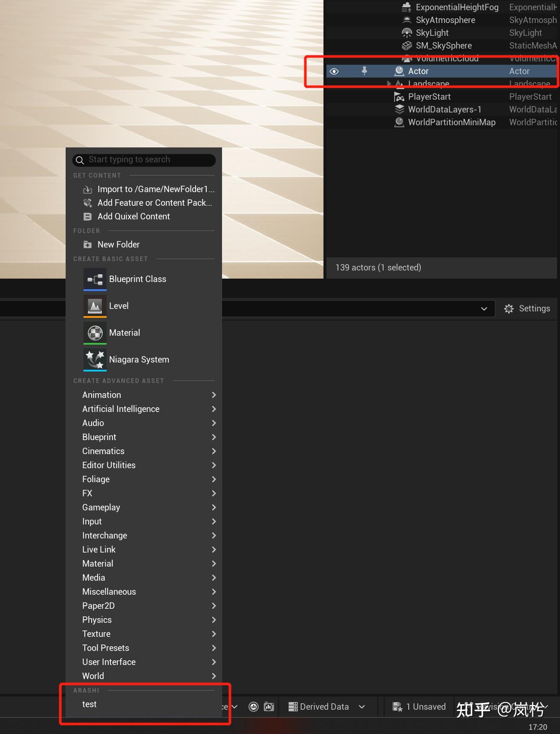Viewport: 560px width, 734px height.
Task: Click the Niagara System icon
Action: click(95, 360)
